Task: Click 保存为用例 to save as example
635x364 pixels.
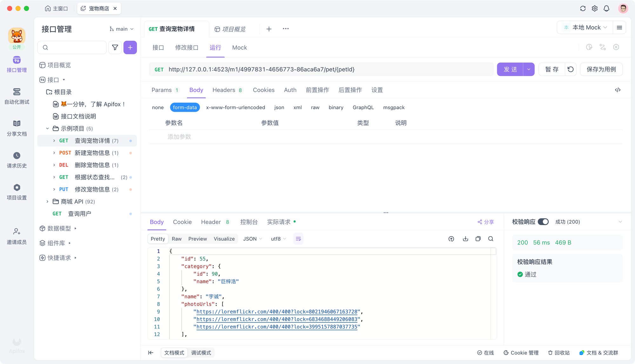Action: 601,69
